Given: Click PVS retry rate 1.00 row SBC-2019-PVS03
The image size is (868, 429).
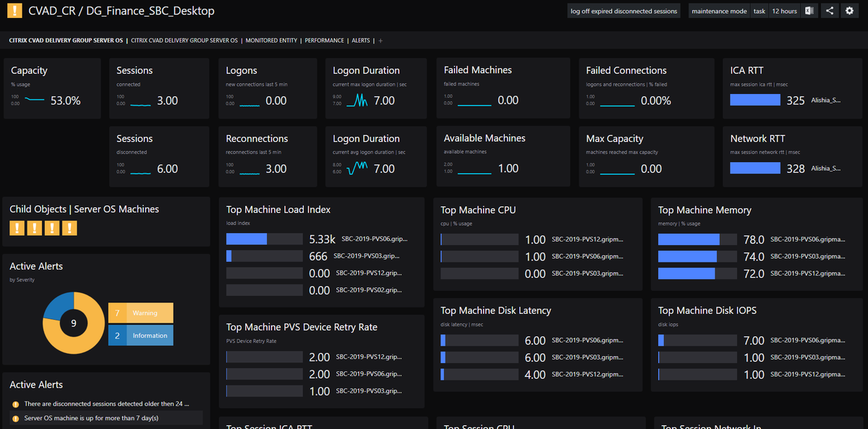Looking at the screenshot, I should pos(313,391).
